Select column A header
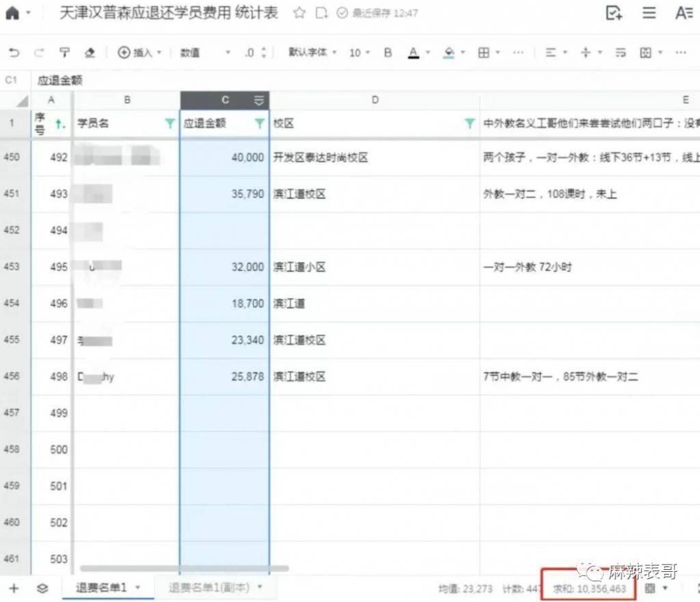Image resolution: width=700 pixels, height=602 pixels. click(x=51, y=100)
